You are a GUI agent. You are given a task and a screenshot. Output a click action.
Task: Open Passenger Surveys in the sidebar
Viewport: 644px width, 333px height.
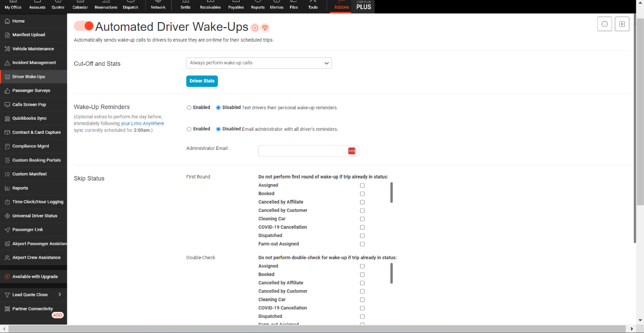31,91
